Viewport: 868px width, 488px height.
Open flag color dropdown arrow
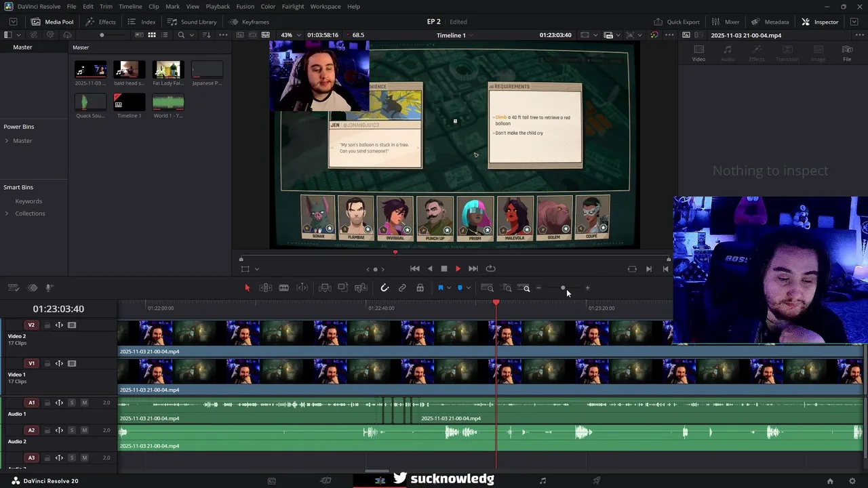coord(449,288)
